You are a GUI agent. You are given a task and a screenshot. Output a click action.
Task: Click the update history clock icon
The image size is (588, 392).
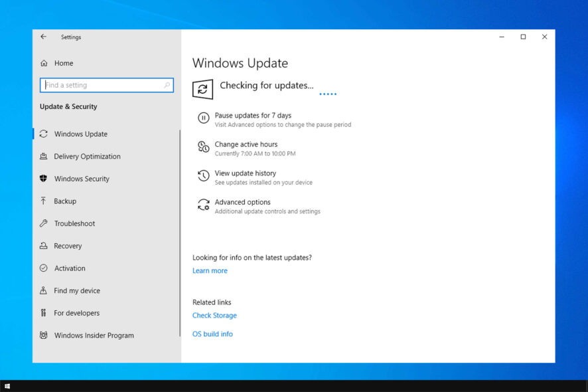203,175
